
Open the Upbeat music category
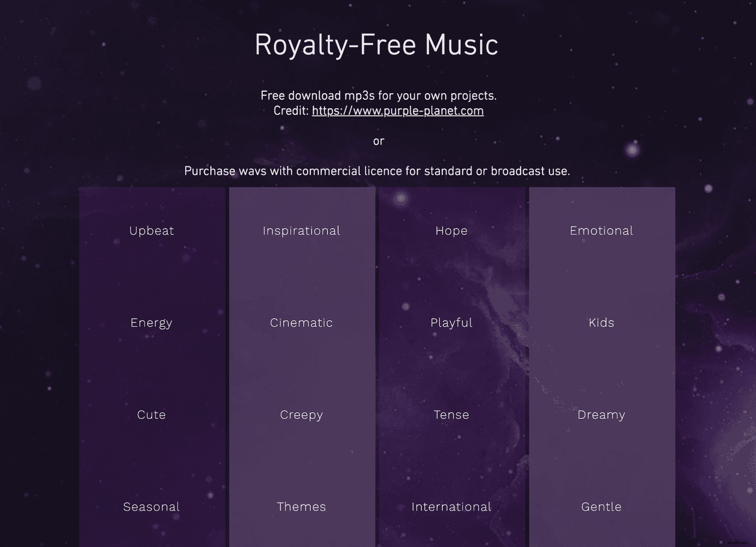pos(151,231)
